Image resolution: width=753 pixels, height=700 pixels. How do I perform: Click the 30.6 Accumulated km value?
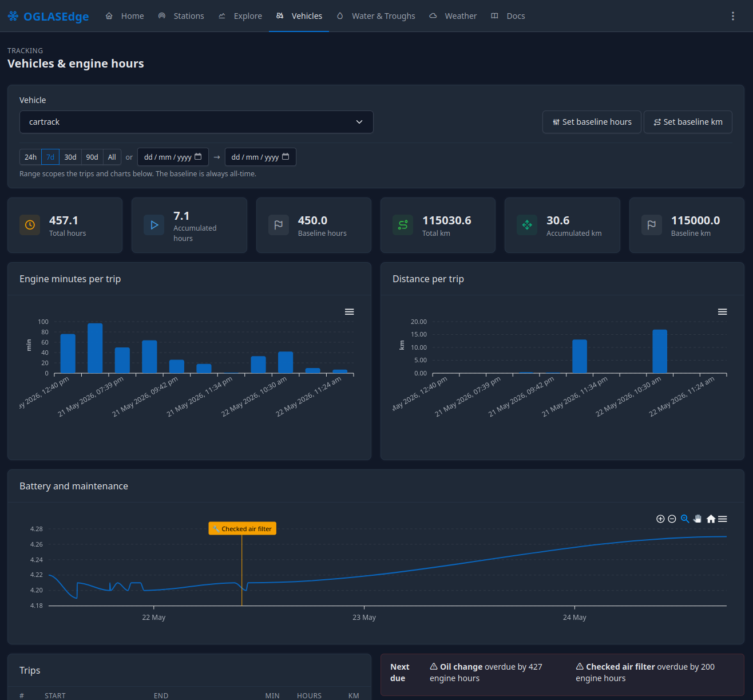tap(558, 220)
